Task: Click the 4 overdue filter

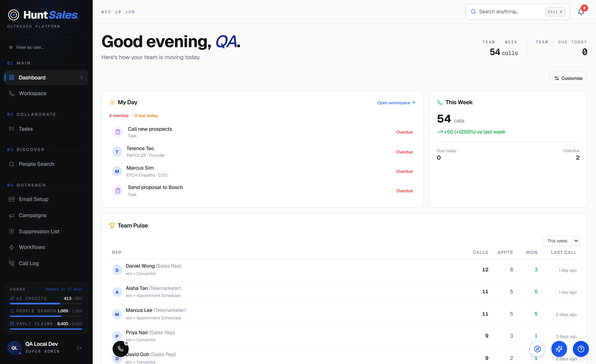Action: point(119,116)
